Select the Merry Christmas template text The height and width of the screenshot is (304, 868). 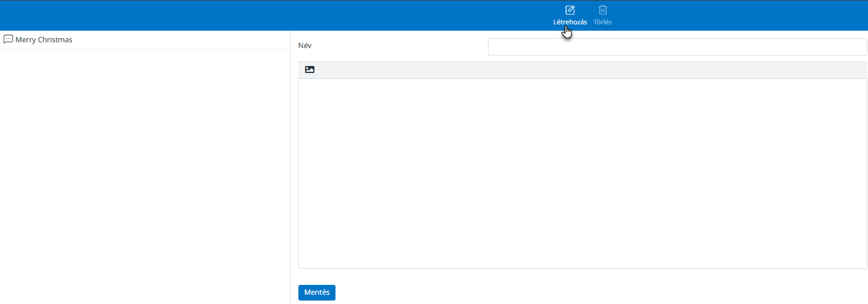(44, 40)
